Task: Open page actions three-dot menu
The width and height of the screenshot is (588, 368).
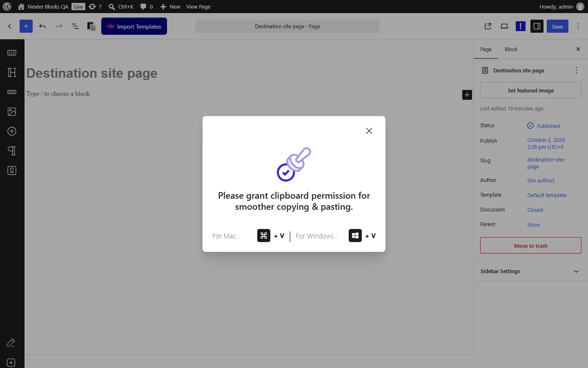Action: tap(577, 70)
